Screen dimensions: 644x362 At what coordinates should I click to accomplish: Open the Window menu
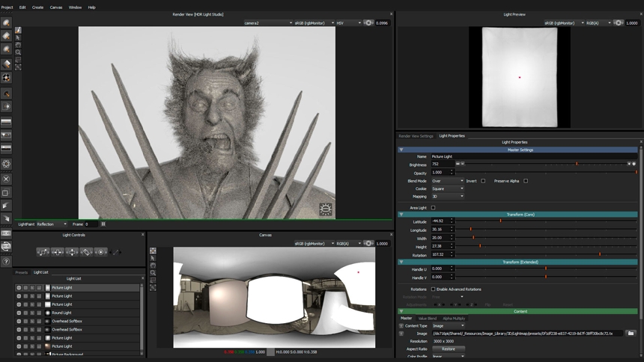[x=75, y=7]
